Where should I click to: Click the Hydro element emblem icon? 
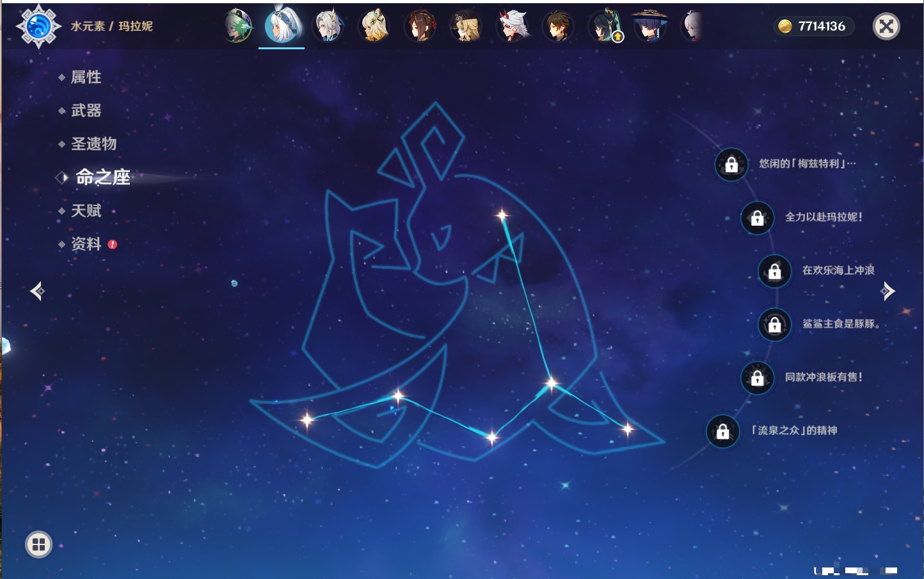coord(38,26)
